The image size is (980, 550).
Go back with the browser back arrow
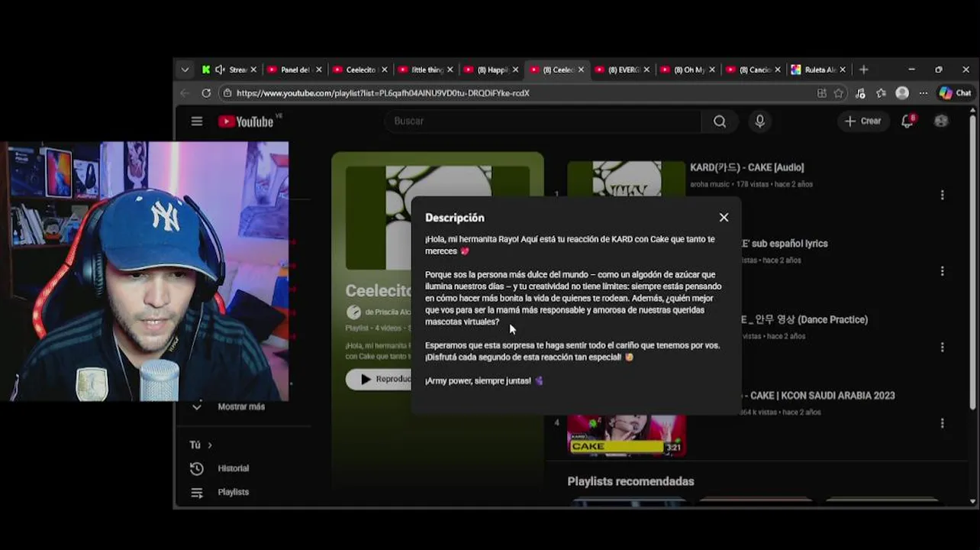tap(185, 93)
